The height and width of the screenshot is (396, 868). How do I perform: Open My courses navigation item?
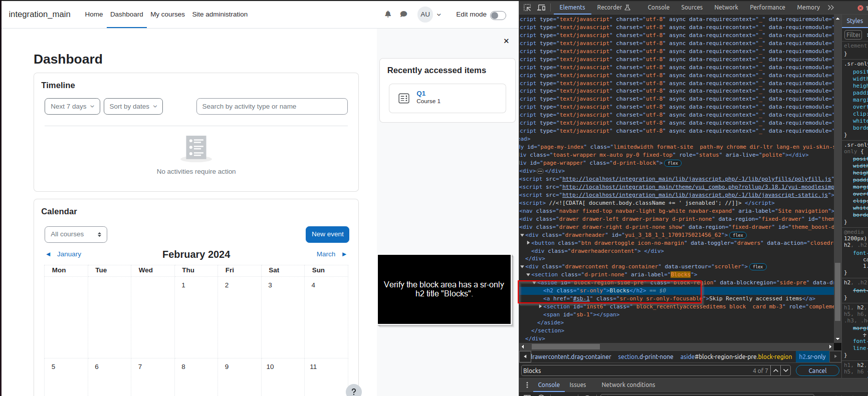coord(167,15)
